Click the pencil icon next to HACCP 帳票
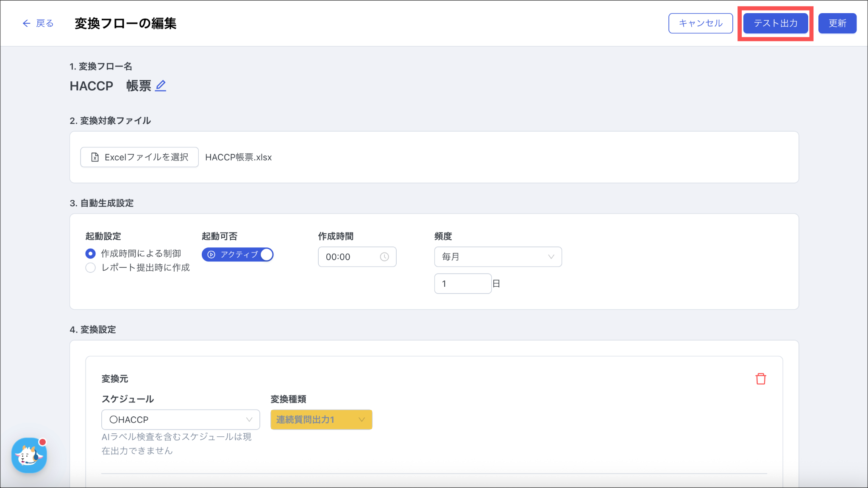 point(161,86)
